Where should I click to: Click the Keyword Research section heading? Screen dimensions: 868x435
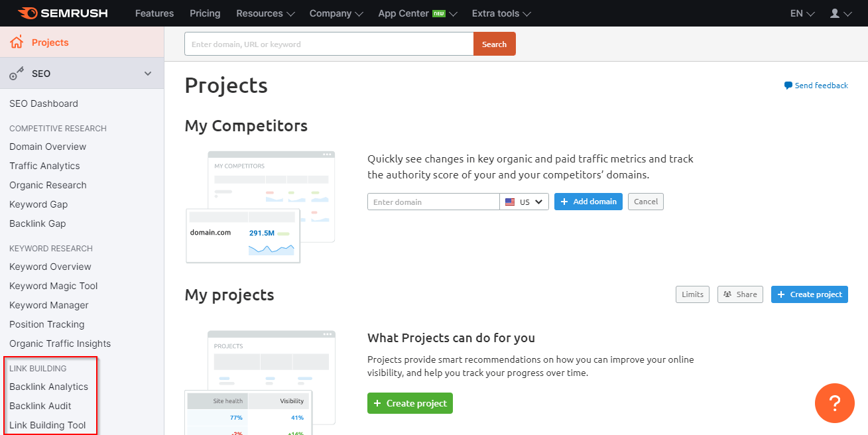(51, 249)
